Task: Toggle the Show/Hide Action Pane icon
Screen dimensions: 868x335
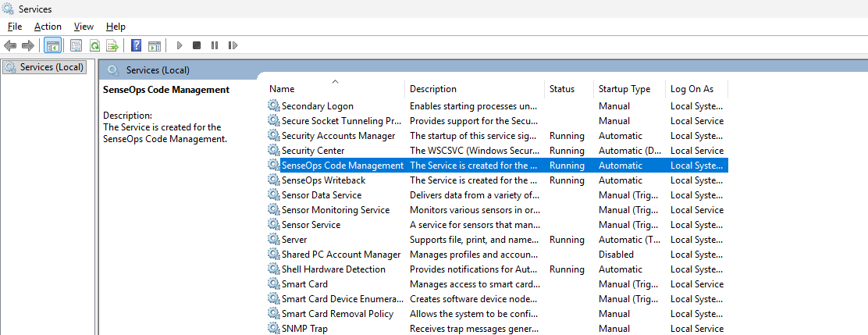Action: pos(155,45)
